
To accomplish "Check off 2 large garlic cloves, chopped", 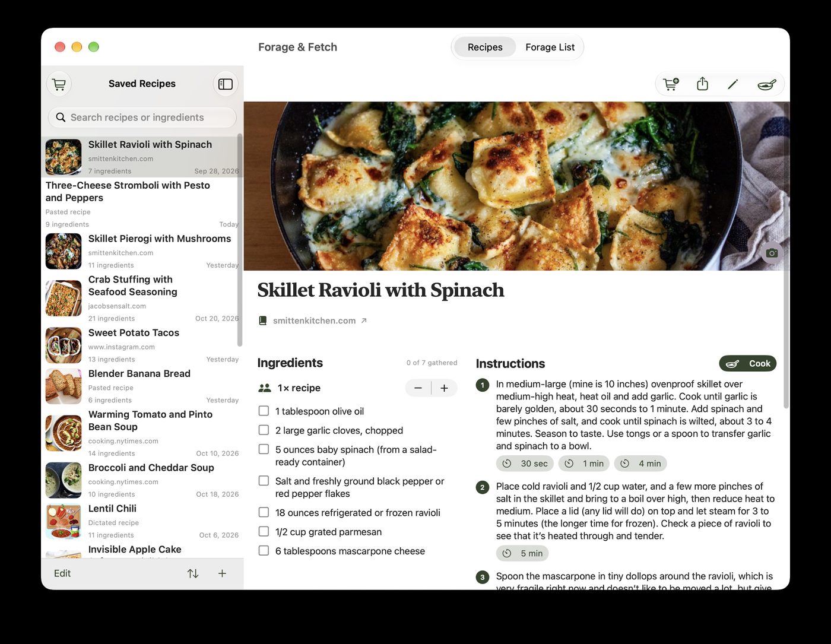I will [x=264, y=430].
